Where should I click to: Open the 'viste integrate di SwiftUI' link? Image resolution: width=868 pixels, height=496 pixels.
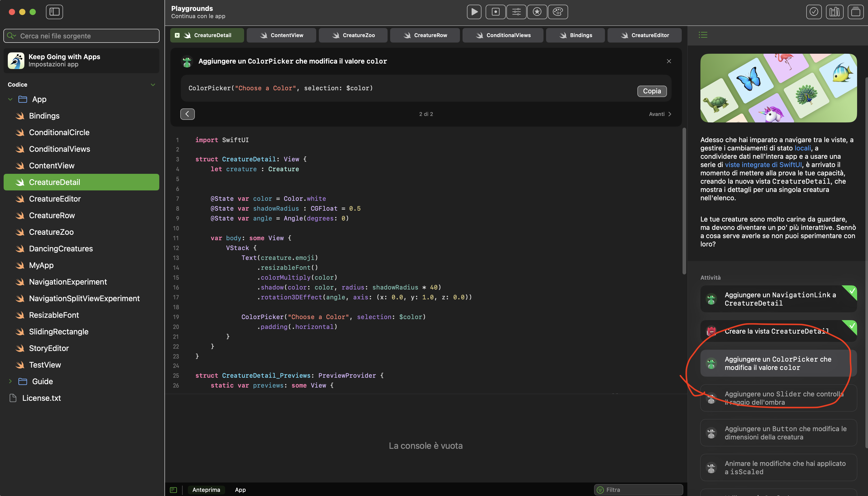point(763,164)
